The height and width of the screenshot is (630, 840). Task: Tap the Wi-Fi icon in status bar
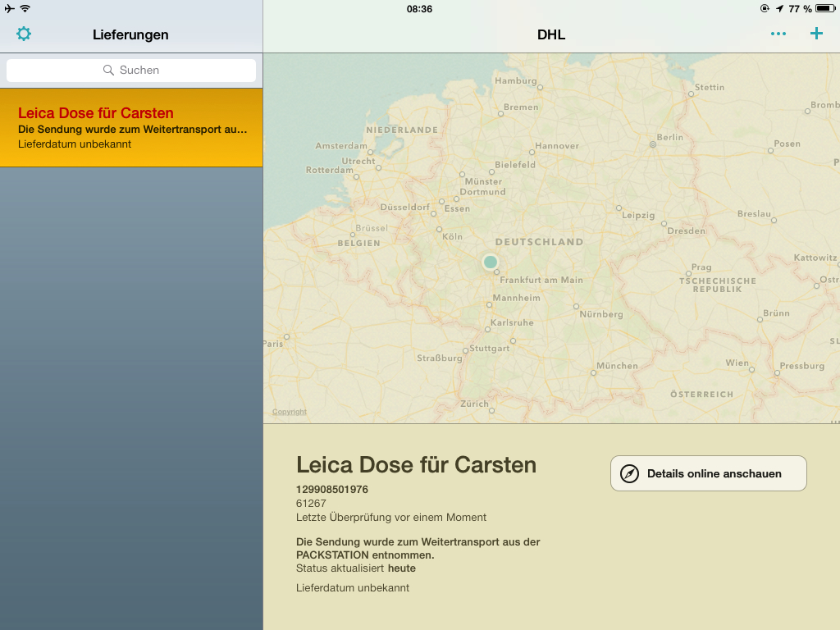25,8
